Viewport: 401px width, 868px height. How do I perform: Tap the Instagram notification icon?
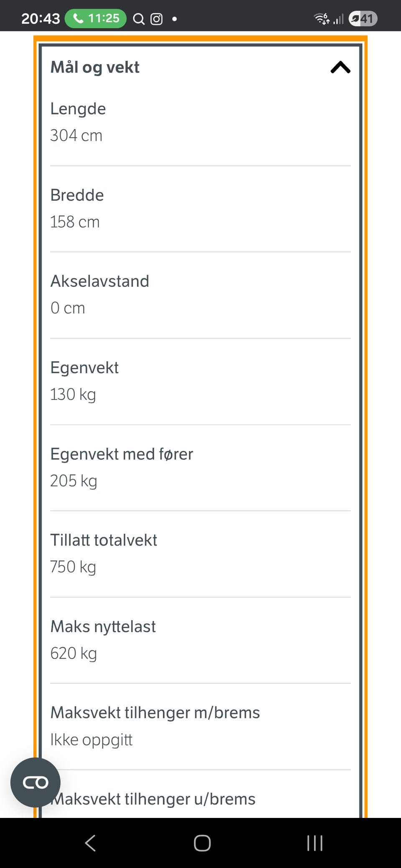[156, 19]
